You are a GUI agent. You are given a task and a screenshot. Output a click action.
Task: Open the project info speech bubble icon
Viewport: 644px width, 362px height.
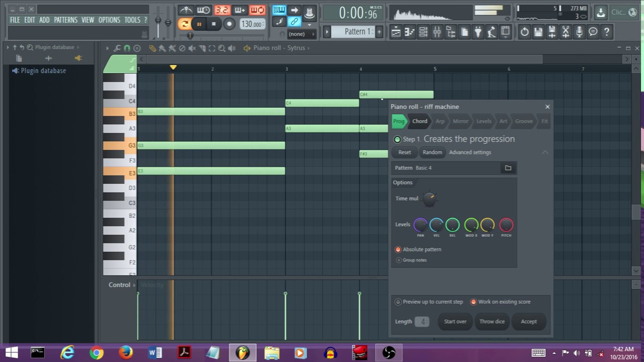click(x=593, y=32)
